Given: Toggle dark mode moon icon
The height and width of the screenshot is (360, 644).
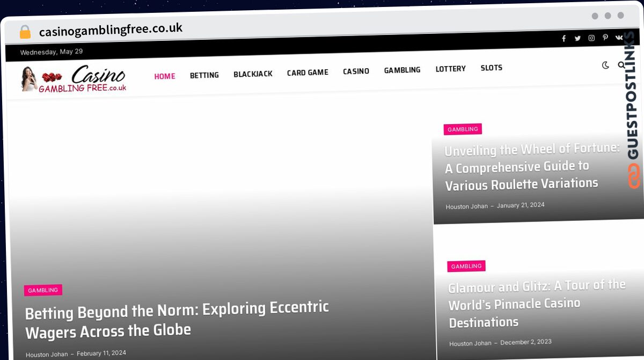Looking at the screenshot, I should (x=606, y=65).
